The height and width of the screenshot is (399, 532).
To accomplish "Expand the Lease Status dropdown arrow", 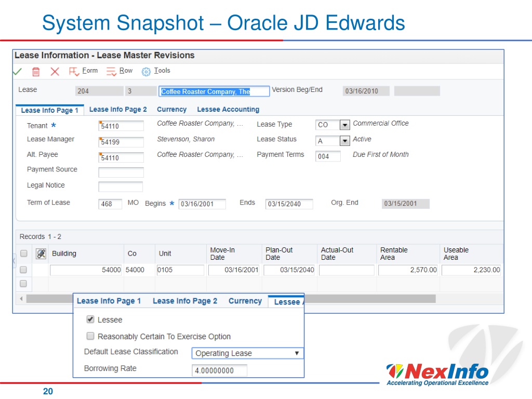I will pyautogui.click(x=345, y=140).
